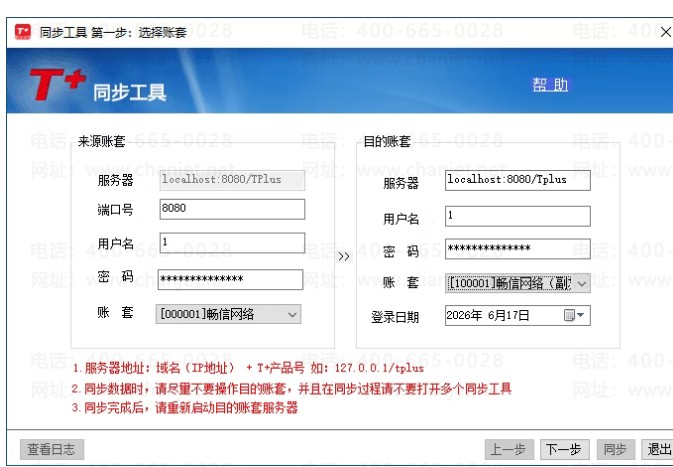Click the source 用户名 input field
This screenshot has width=673, height=467.
[x=232, y=243]
